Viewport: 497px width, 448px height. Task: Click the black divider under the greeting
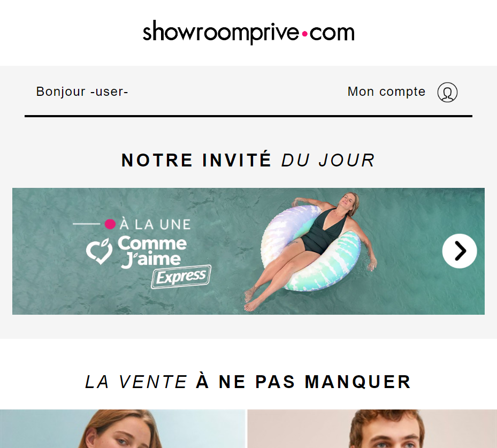tap(248, 116)
